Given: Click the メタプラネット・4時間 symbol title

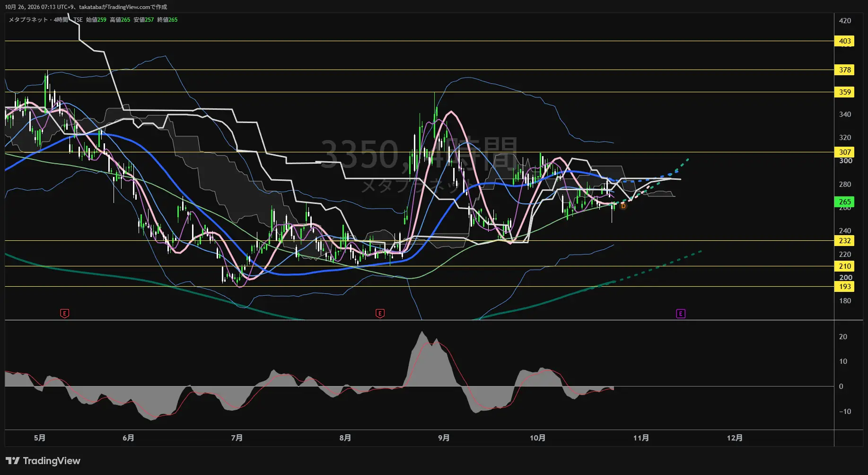Looking at the screenshot, I should coord(38,20).
